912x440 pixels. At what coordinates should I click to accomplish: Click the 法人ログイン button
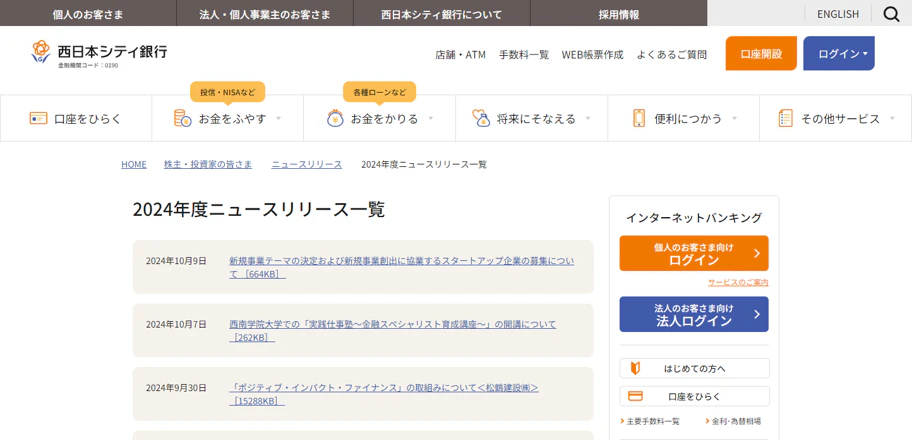693,314
